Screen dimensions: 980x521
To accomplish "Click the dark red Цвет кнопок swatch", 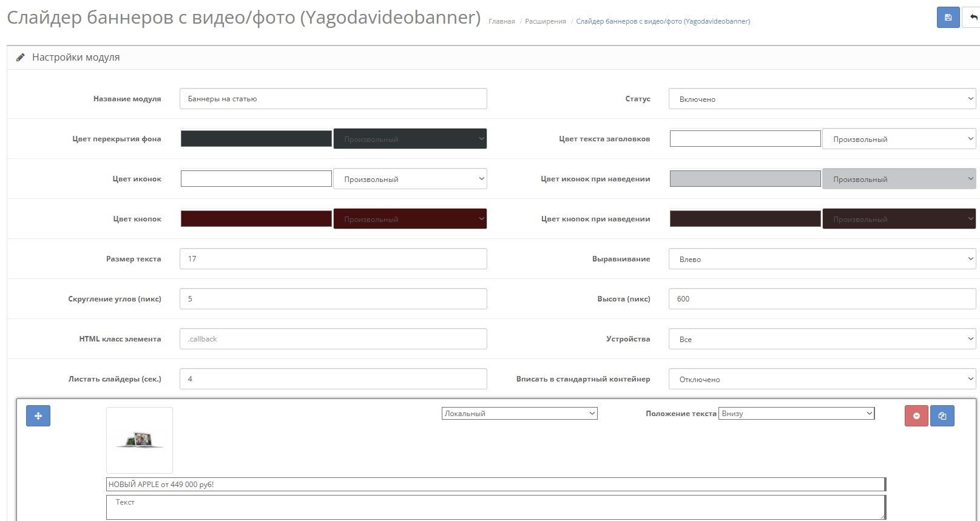I will click(256, 219).
